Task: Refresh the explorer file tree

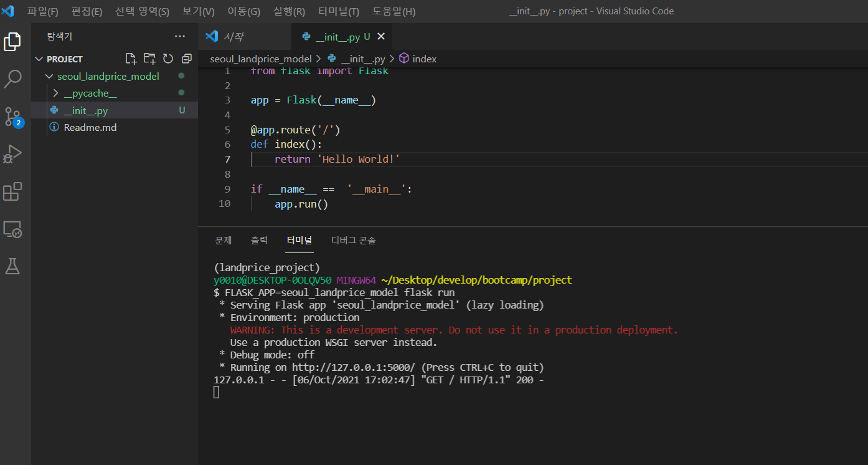Action: (x=168, y=59)
